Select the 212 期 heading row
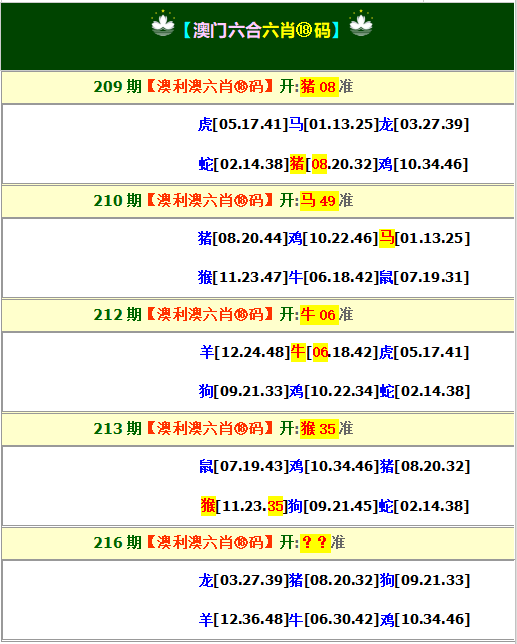This screenshot has height=644, width=517. click(x=258, y=315)
